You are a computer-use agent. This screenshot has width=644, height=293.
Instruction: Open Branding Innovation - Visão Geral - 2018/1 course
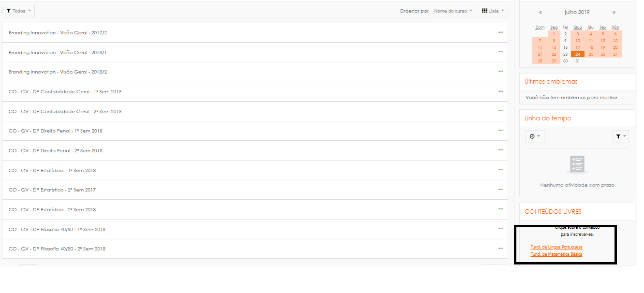pos(58,52)
